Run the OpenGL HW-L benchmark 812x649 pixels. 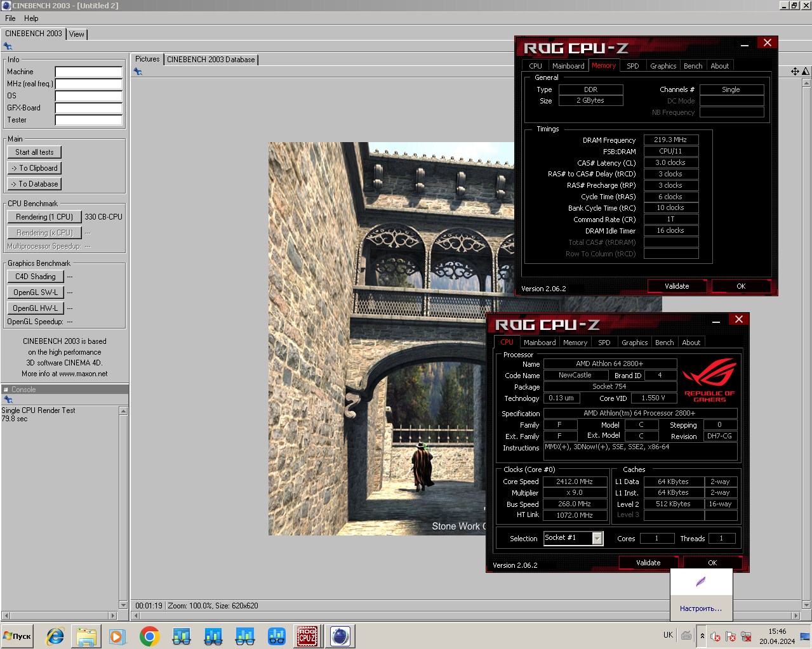click(36, 308)
